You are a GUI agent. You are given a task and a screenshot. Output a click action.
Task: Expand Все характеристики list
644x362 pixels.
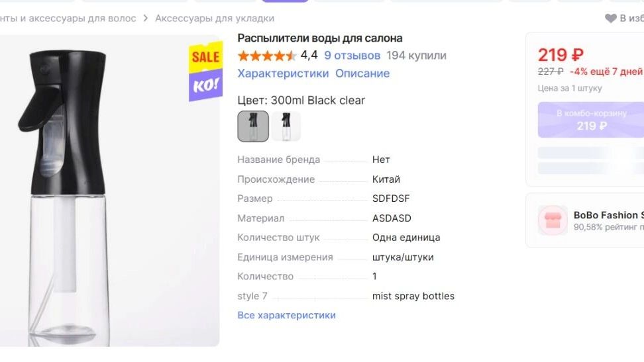[286, 315]
